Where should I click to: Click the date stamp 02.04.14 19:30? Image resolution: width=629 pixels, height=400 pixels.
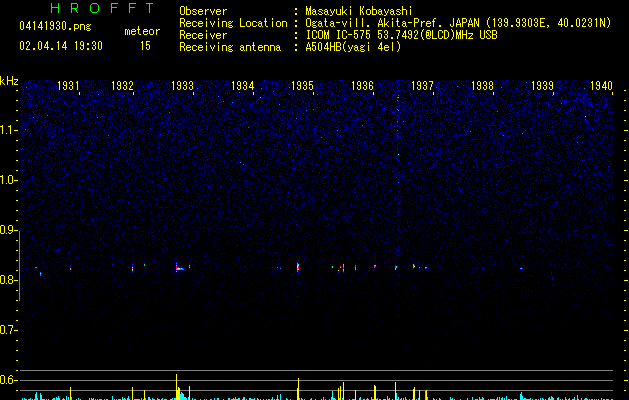click(61, 46)
